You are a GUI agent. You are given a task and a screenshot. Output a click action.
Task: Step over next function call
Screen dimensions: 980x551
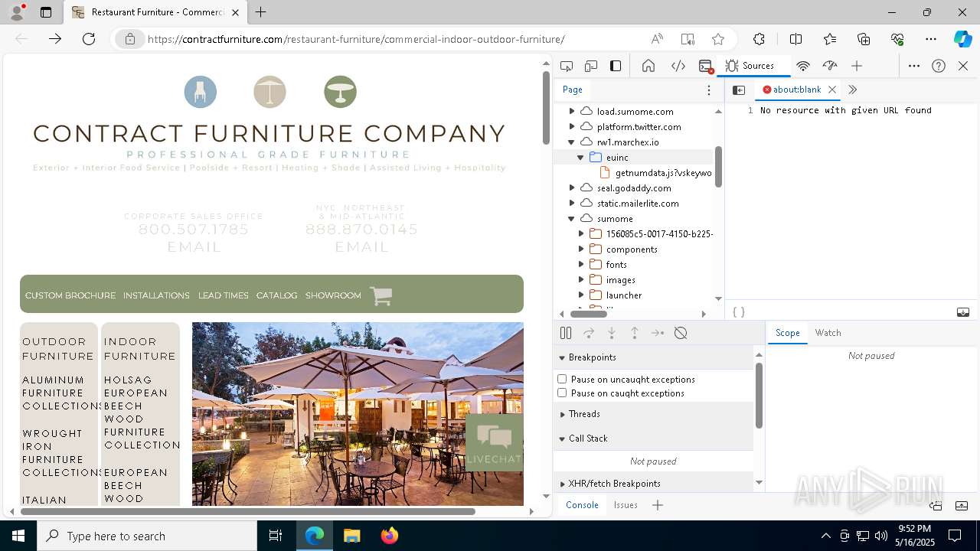coord(589,333)
